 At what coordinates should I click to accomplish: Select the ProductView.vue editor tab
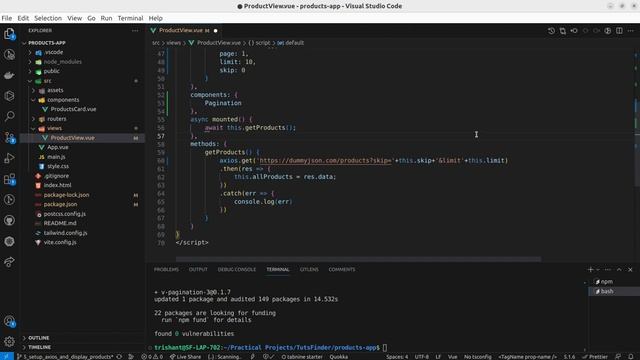click(x=184, y=31)
